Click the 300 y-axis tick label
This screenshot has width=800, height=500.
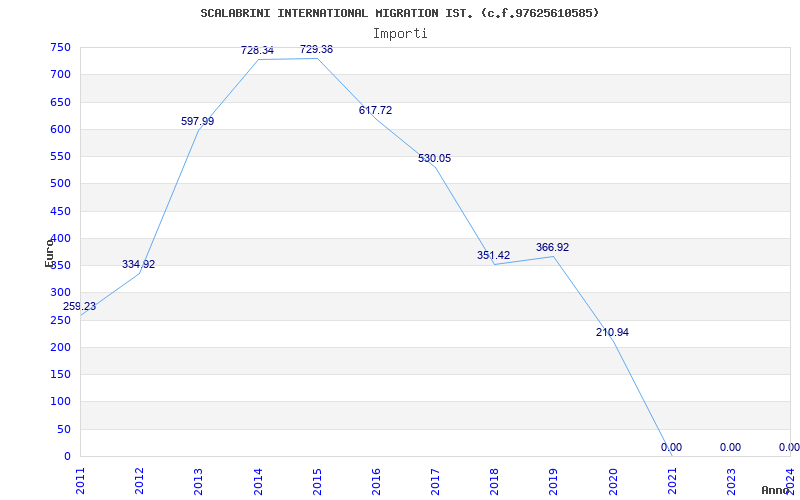tap(60, 292)
